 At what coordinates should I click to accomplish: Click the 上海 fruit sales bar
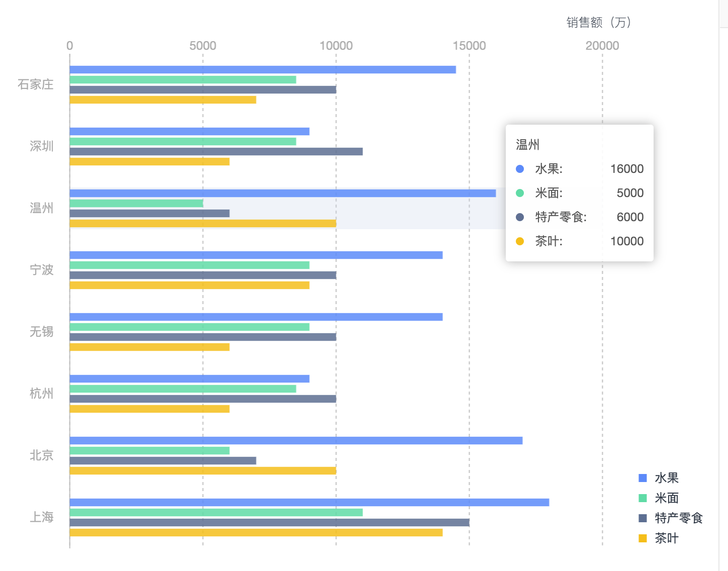coord(302,501)
